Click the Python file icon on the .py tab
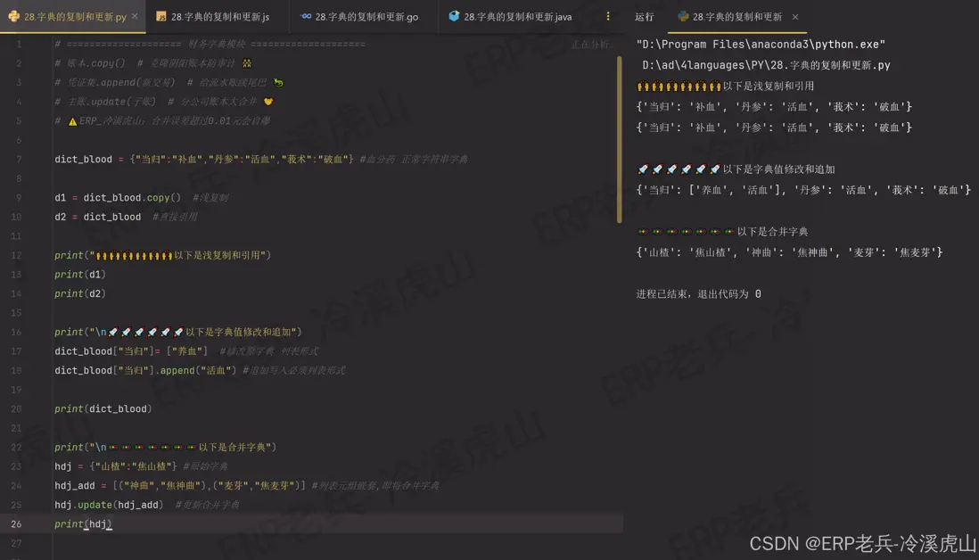This screenshot has height=560, width=979. click(x=13, y=16)
